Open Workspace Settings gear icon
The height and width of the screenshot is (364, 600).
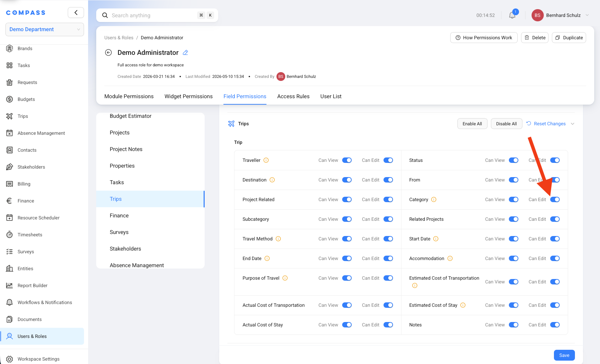tap(9, 359)
